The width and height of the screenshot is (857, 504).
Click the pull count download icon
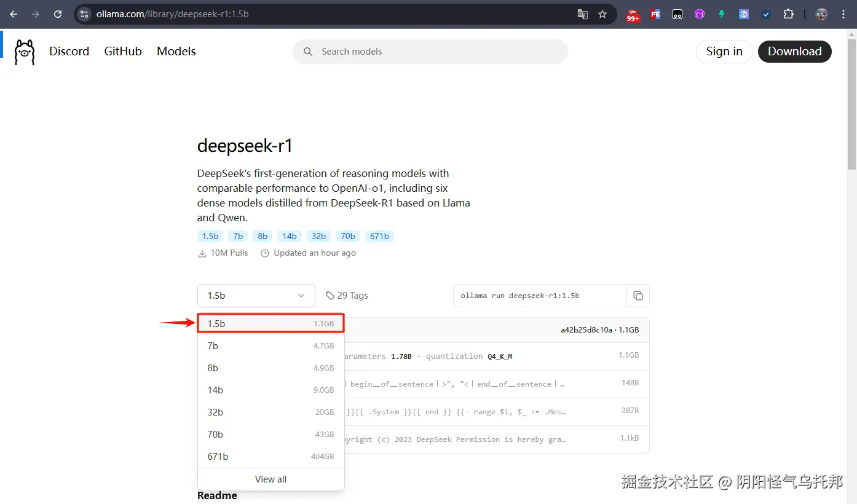click(202, 253)
